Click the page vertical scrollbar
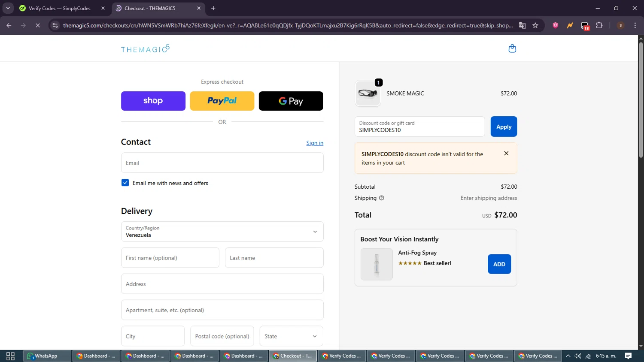 pyautogui.click(x=641, y=100)
